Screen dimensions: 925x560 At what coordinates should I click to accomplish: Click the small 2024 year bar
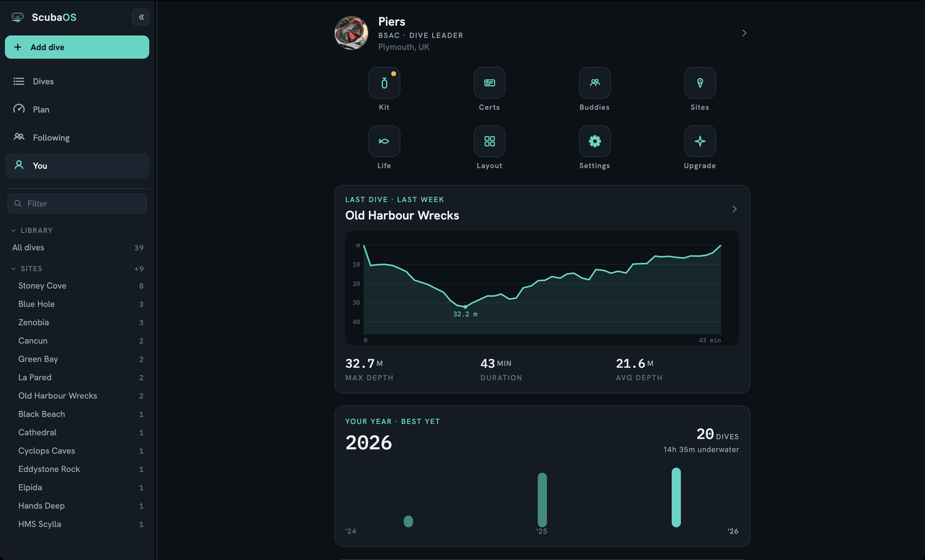(408, 521)
